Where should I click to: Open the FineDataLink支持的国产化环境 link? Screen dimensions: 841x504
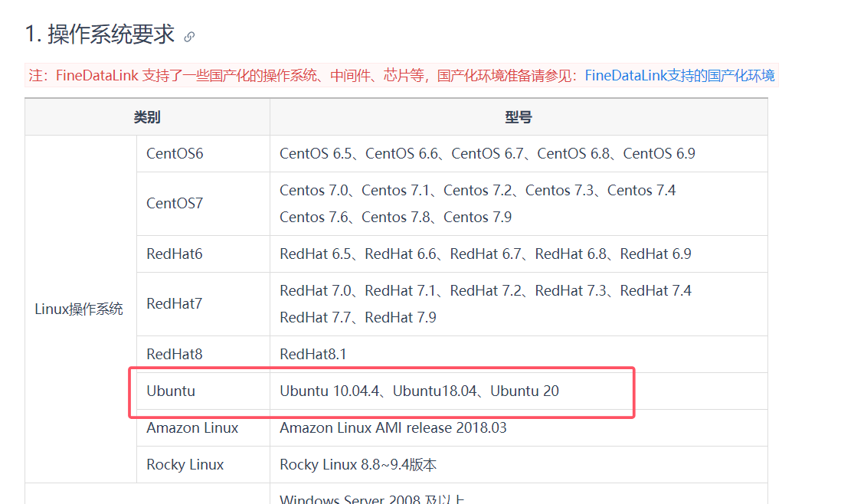point(679,76)
